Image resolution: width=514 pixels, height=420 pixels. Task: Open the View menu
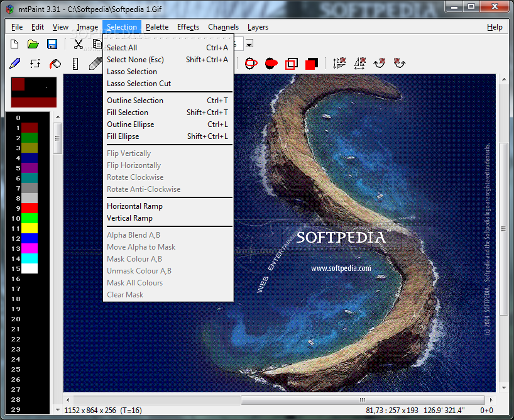coord(61,27)
